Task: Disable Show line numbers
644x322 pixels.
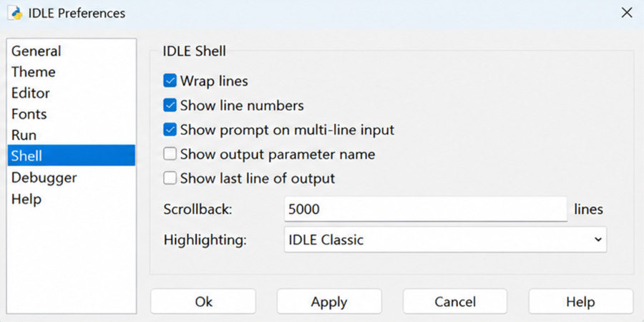Action: (x=170, y=106)
